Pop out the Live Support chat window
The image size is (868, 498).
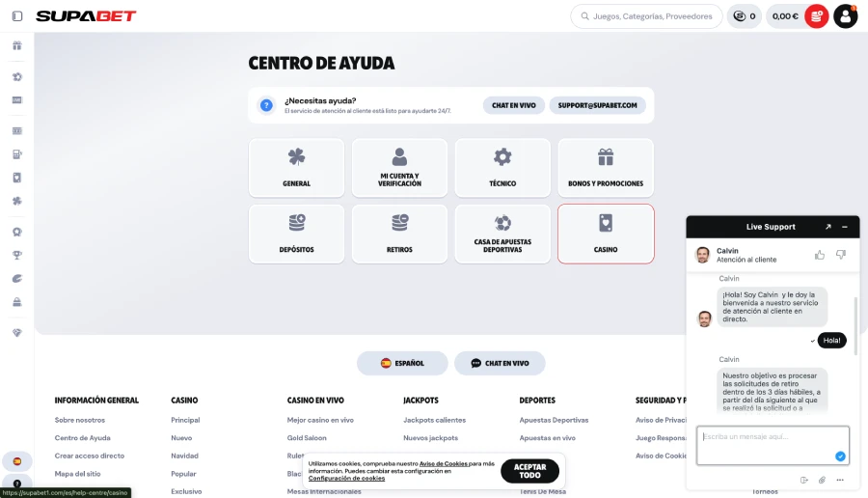(828, 227)
